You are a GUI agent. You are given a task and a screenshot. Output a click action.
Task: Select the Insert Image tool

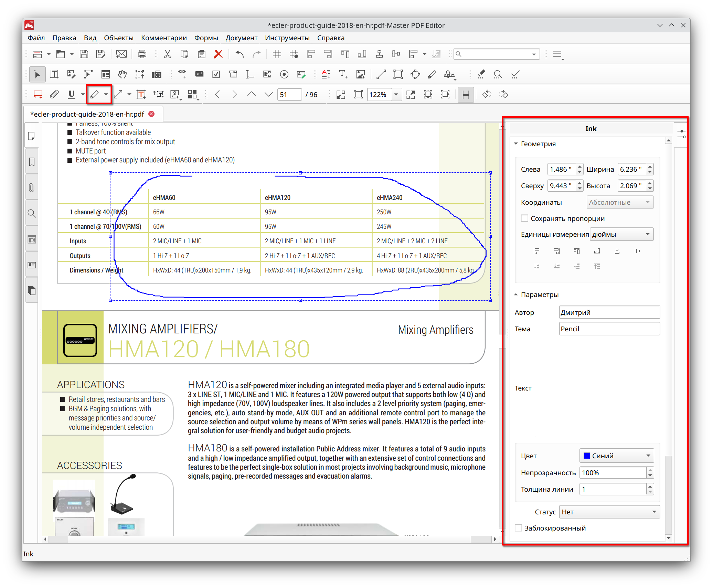pyautogui.click(x=360, y=74)
